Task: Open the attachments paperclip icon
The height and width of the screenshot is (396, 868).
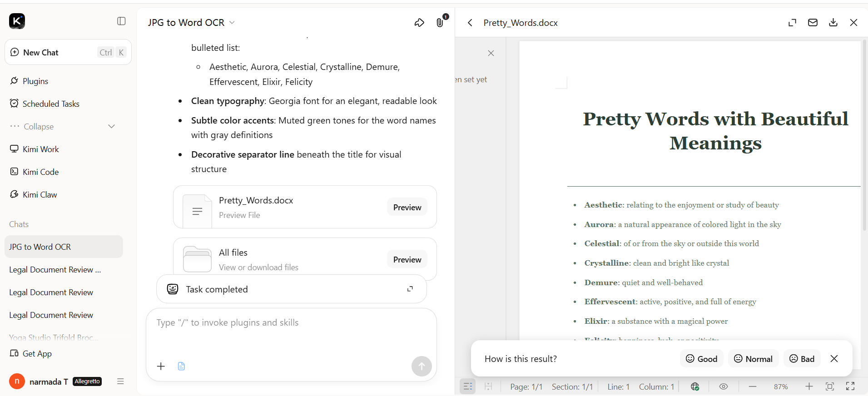Action: click(440, 22)
